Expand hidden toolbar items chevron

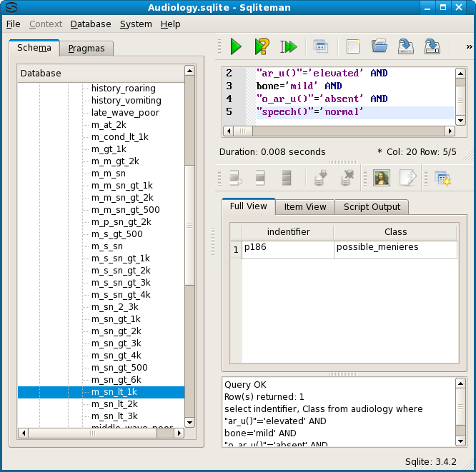469,47
